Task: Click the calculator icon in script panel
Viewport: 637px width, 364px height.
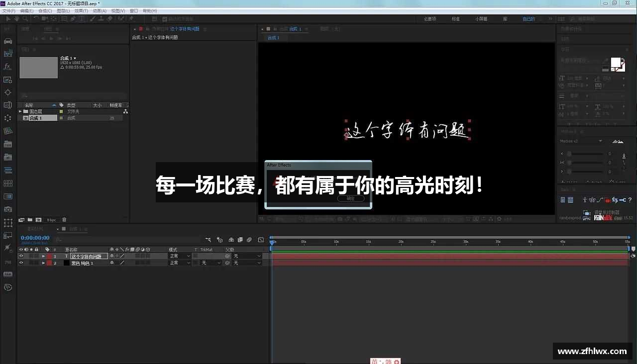Action: (x=570, y=200)
